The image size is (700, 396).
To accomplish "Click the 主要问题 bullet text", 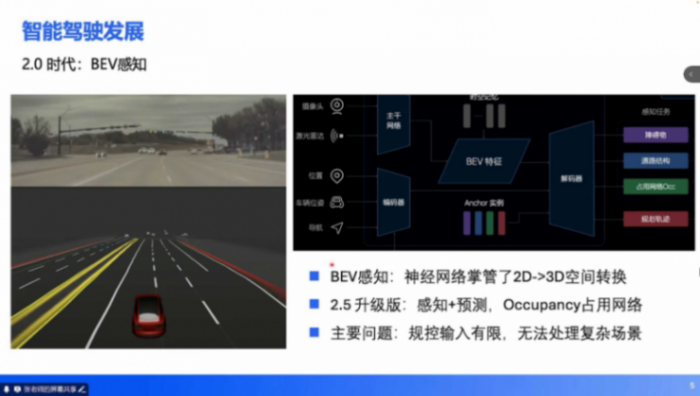I will coord(486,333).
